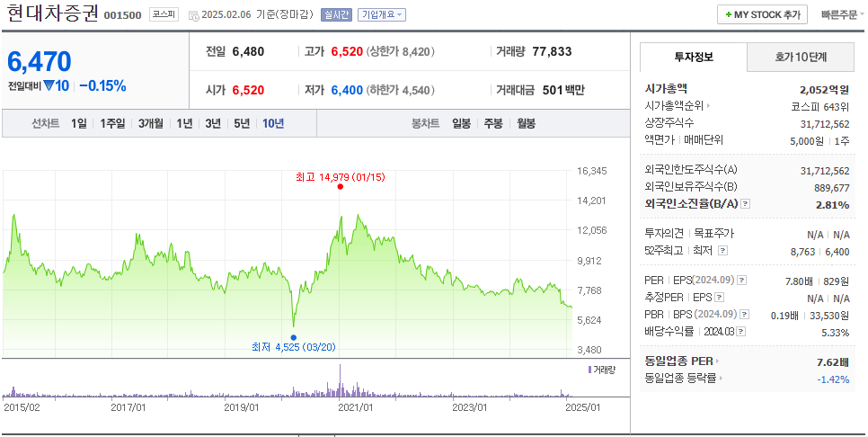Click the 거래대금 value 501 백만

pyautogui.click(x=563, y=90)
